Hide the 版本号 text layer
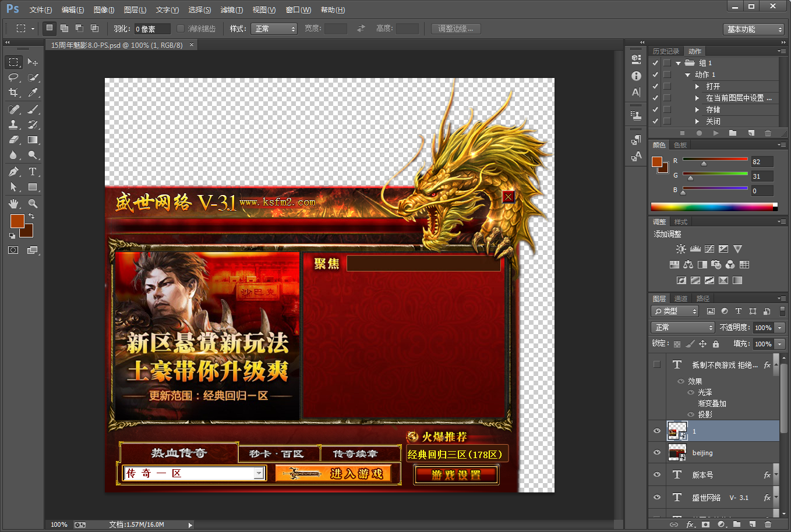The width and height of the screenshot is (791, 532). (x=657, y=475)
